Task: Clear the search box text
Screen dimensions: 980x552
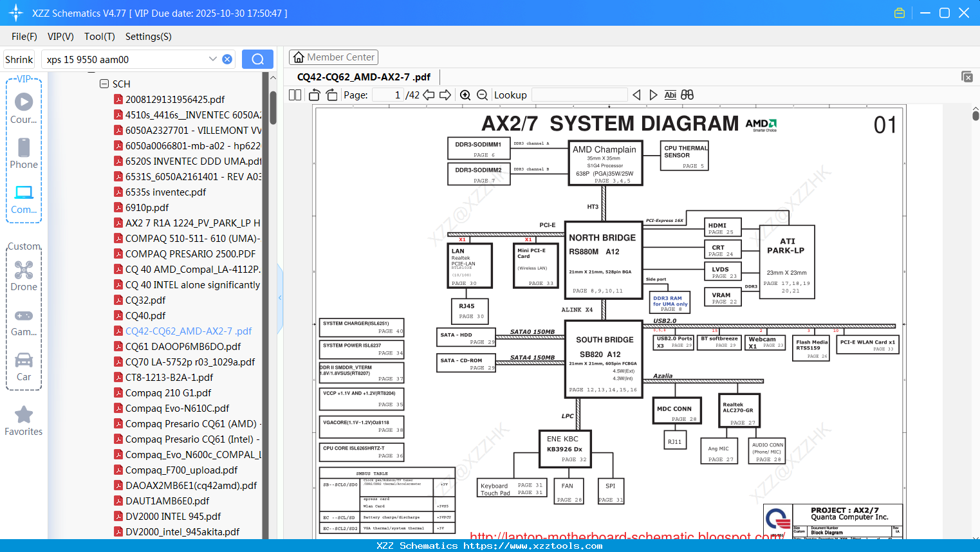Action: pyautogui.click(x=227, y=59)
